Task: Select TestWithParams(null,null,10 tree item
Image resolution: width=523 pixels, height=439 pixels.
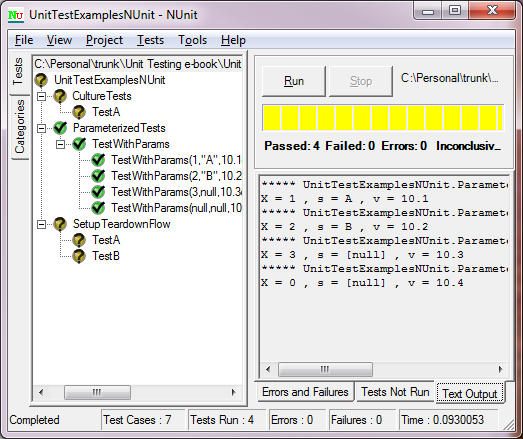Action: point(176,208)
